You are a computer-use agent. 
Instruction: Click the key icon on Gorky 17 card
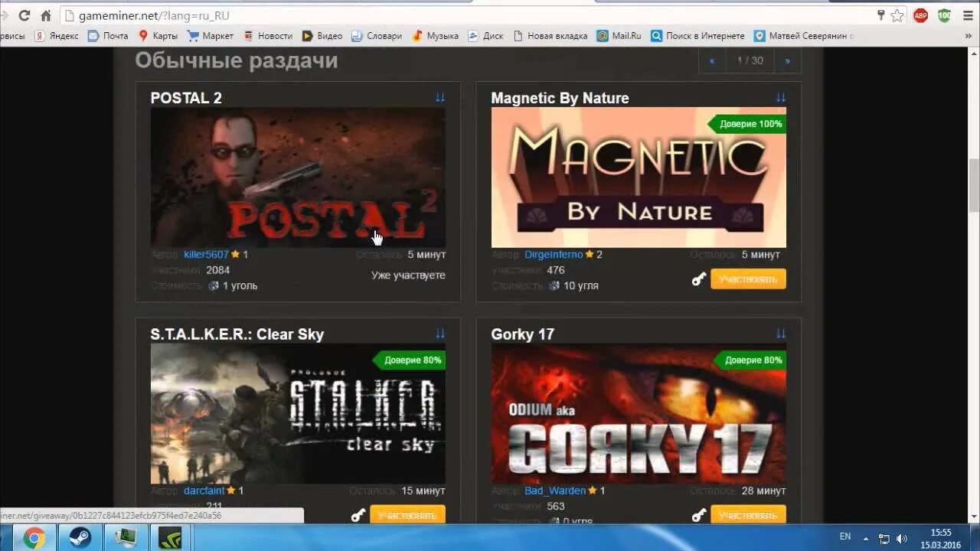pyautogui.click(x=699, y=515)
